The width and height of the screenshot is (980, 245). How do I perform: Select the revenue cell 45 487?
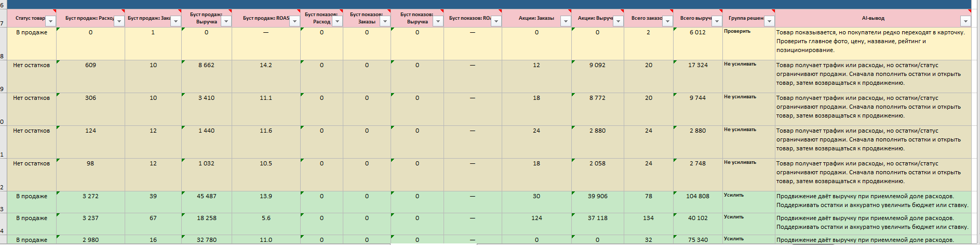click(x=207, y=202)
